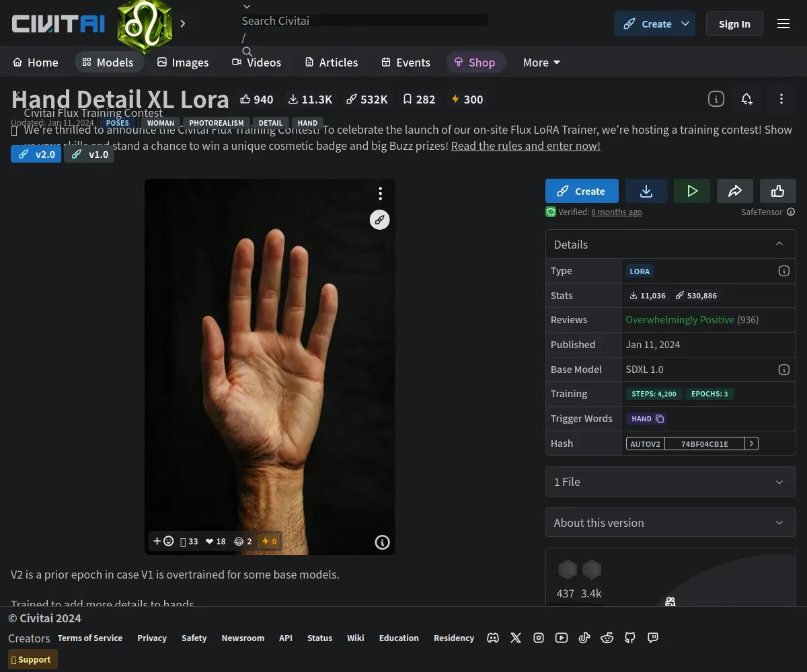Click the Base Model info icon

coord(783,370)
